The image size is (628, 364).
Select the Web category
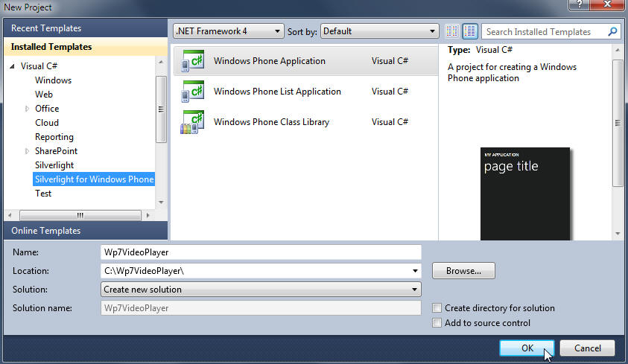tap(44, 95)
